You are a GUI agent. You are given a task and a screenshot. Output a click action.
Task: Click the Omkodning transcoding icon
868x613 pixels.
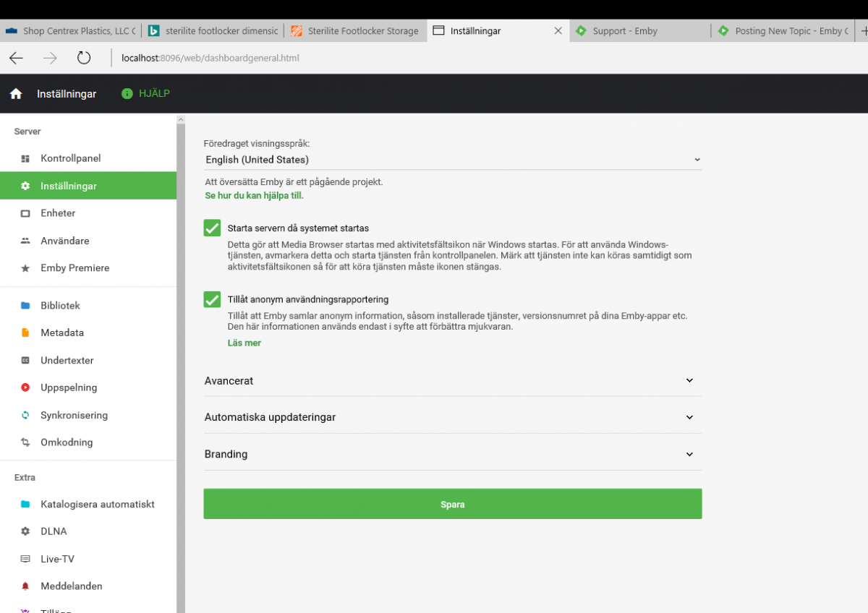point(25,442)
